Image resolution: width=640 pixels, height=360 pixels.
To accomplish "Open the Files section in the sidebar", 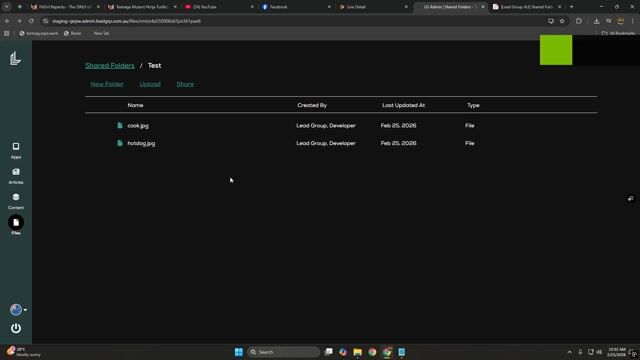I will (16, 225).
